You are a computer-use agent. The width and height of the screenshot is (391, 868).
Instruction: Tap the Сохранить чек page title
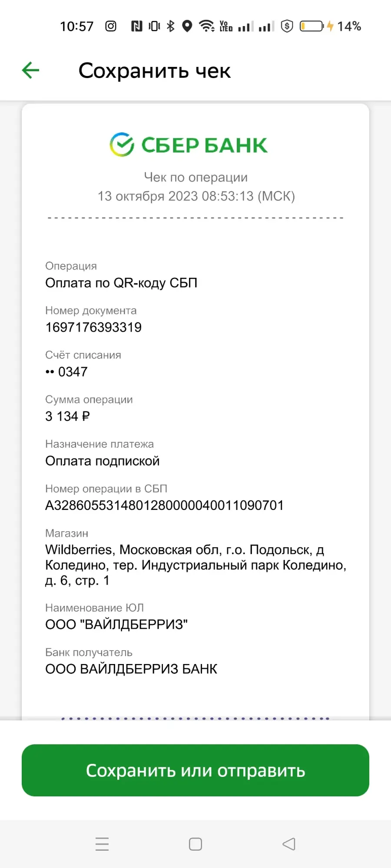click(154, 71)
